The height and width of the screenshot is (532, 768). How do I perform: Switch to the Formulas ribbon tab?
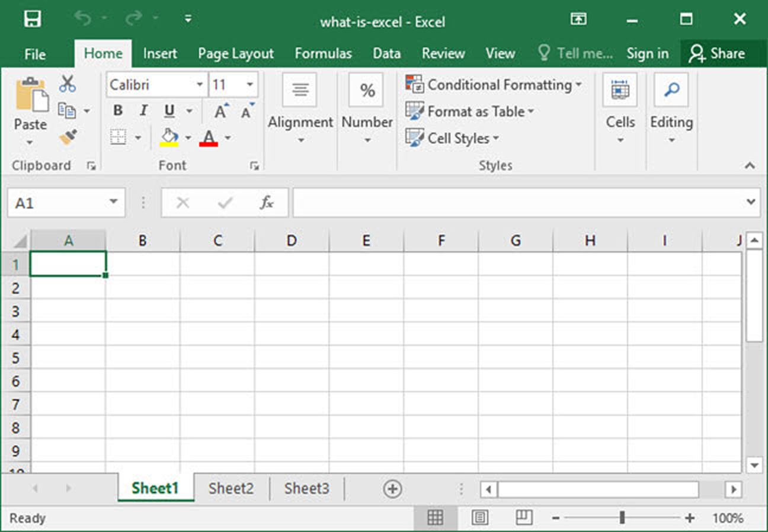pyautogui.click(x=323, y=53)
